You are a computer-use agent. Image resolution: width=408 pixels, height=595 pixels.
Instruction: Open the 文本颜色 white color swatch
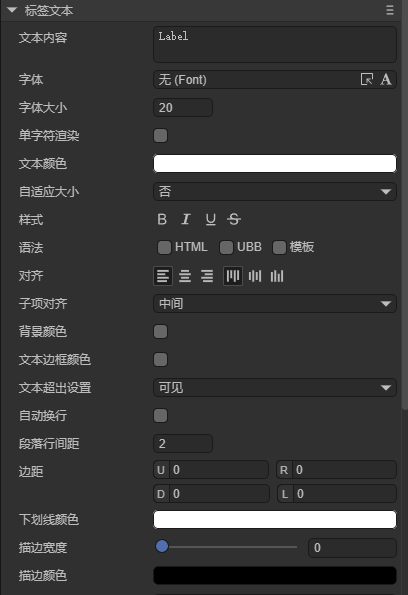[x=275, y=164]
